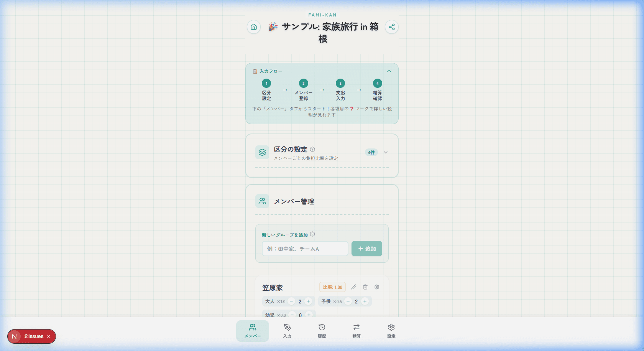Click the home icon in the header

pyautogui.click(x=253, y=27)
